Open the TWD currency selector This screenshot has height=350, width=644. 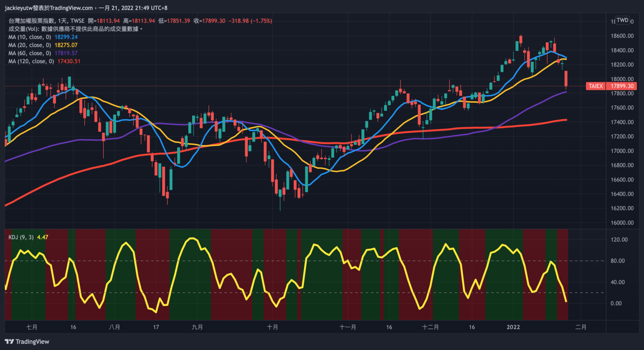[622, 20]
